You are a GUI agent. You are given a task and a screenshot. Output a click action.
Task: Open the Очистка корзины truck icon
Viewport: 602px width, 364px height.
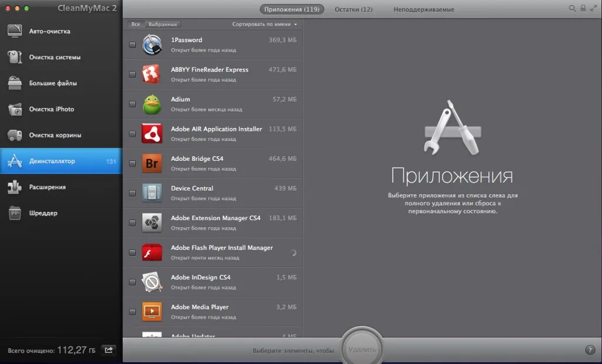15,135
